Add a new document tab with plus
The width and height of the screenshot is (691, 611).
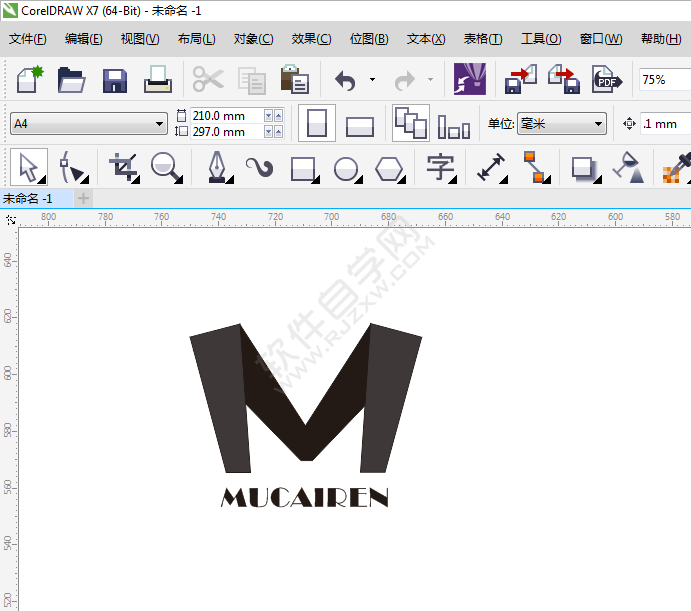[x=83, y=199]
